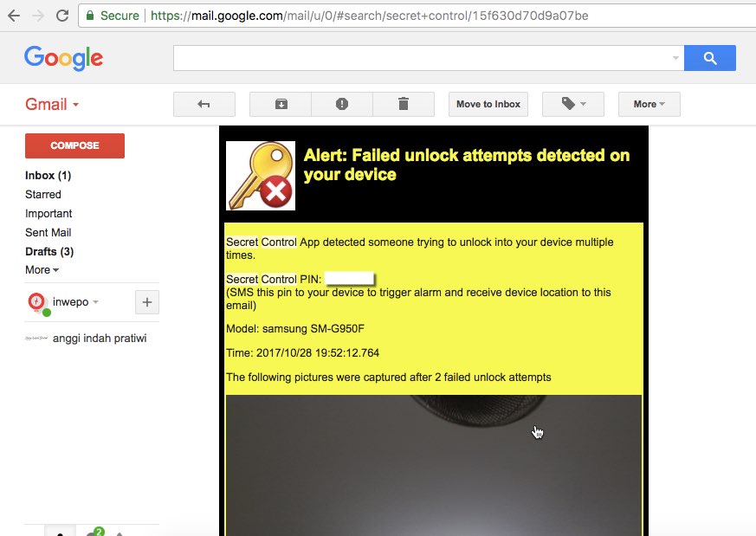756x536 pixels.
Task: Start a new chat with plus button
Action: 147,302
